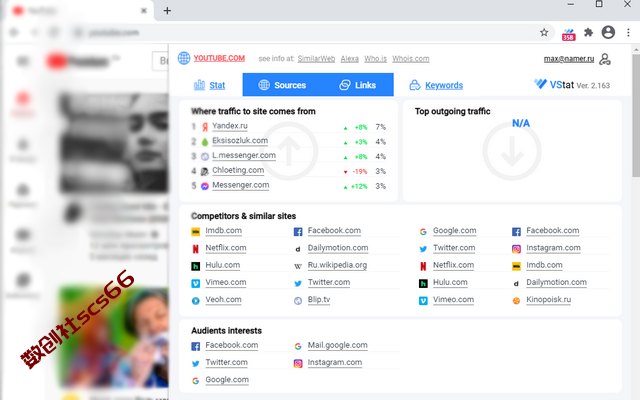Open Twitter.com in Audients interests

(227, 362)
